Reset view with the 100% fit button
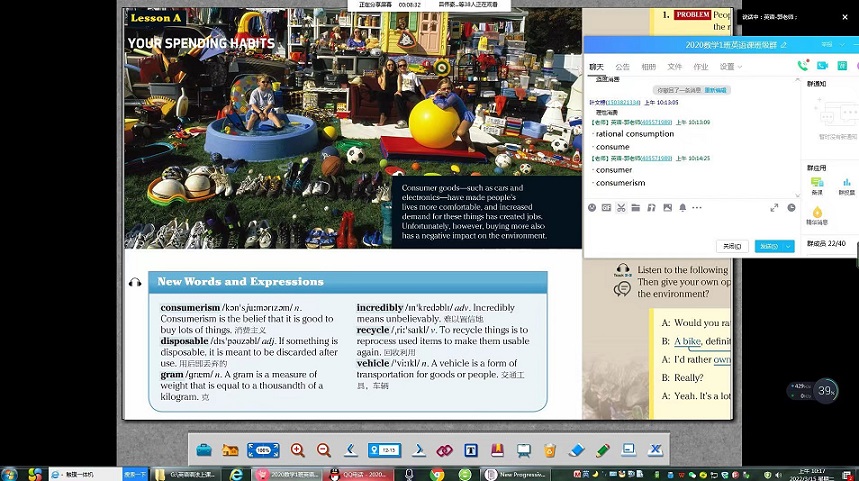Image resolution: width=859 pixels, height=481 pixels. pyautogui.click(x=263, y=450)
